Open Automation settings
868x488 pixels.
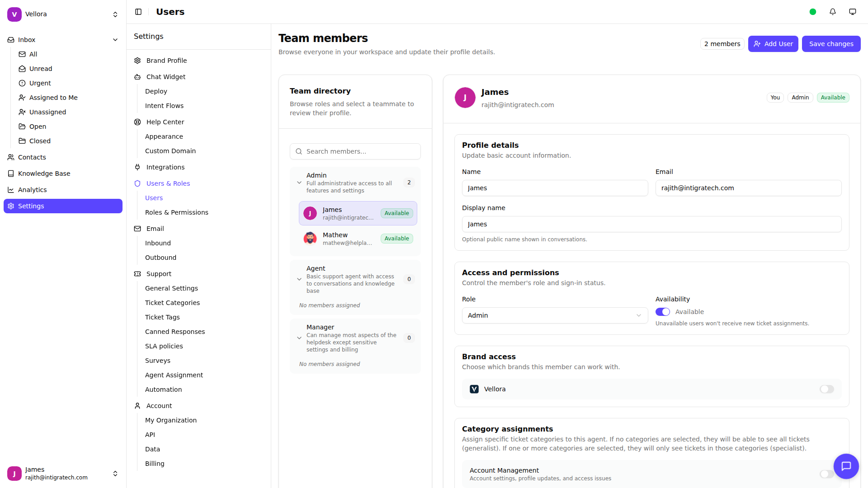163,389
